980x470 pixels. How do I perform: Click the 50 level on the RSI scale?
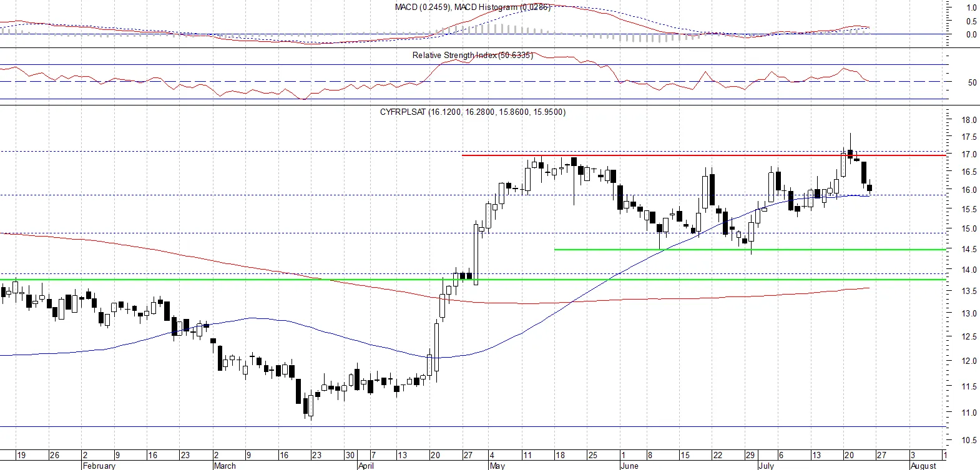(973, 82)
